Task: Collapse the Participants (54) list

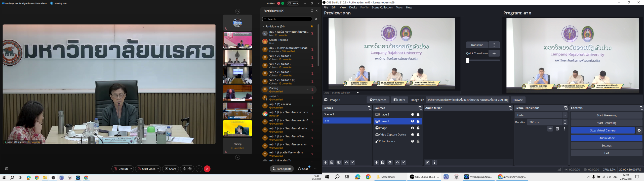Action: (263, 26)
